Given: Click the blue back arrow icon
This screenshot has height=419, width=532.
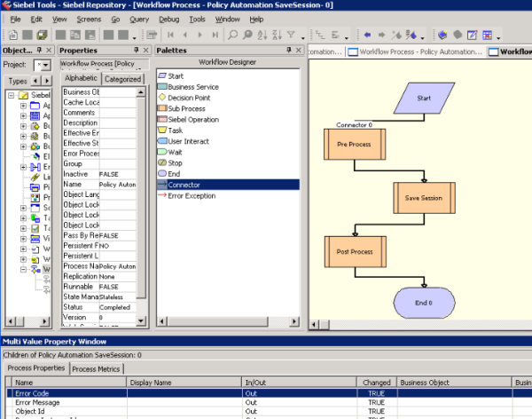Looking at the screenshot, I should pyautogui.click(x=367, y=35).
